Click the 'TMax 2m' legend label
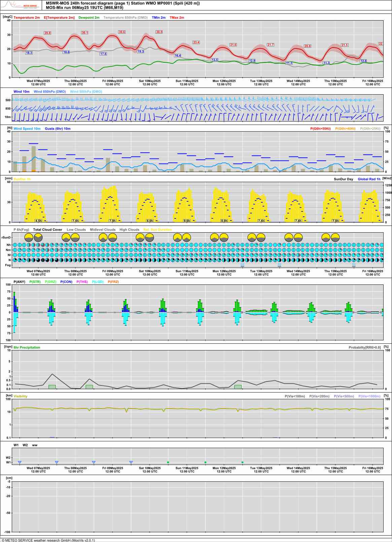Image resolution: width=392 pixels, height=542 pixels. (177, 18)
